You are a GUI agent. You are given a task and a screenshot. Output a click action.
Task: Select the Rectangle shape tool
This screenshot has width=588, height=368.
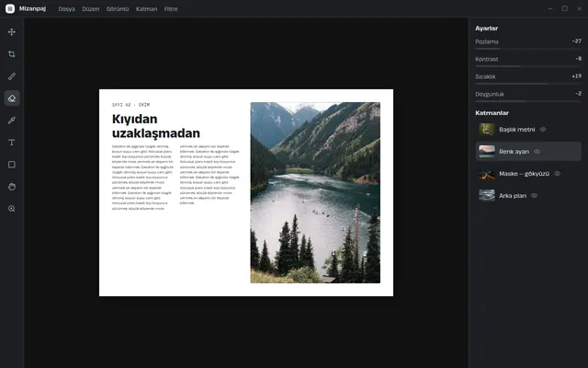click(x=12, y=165)
